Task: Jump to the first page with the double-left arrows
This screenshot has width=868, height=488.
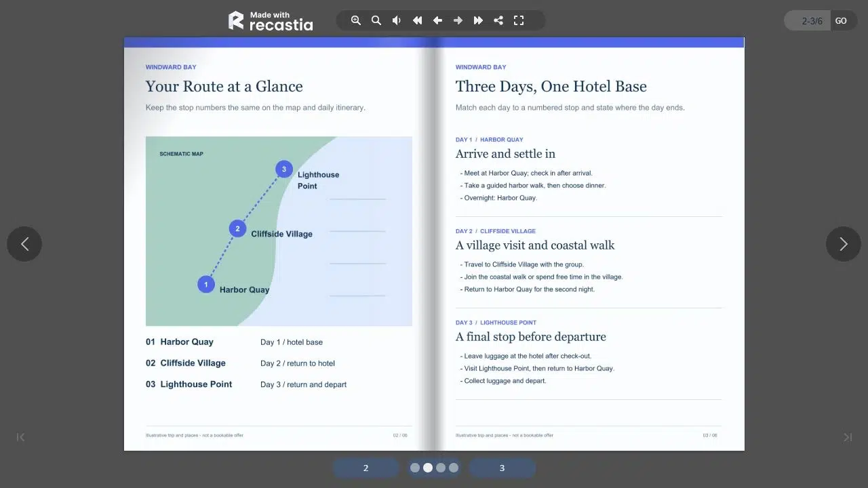Action: (417, 20)
